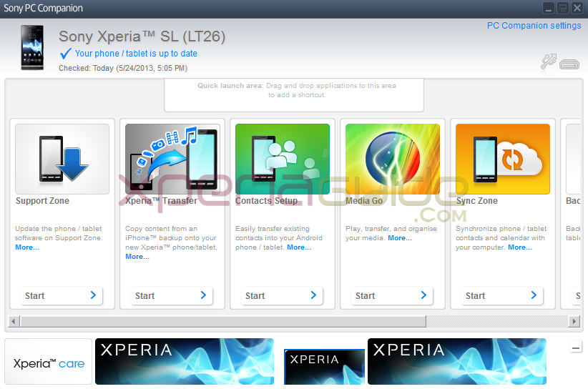Click the Xperia SL phone image
Image resolution: width=588 pixels, height=389 pixels.
coord(32,48)
